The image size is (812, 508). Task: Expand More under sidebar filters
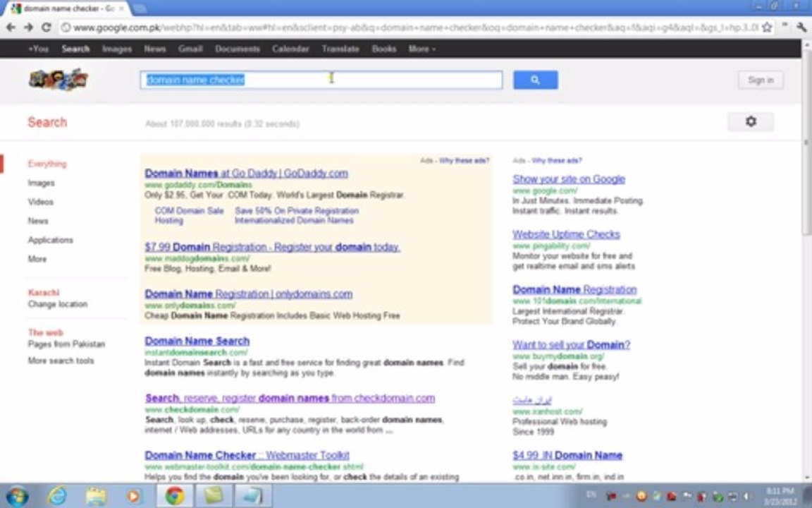(x=37, y=259)
